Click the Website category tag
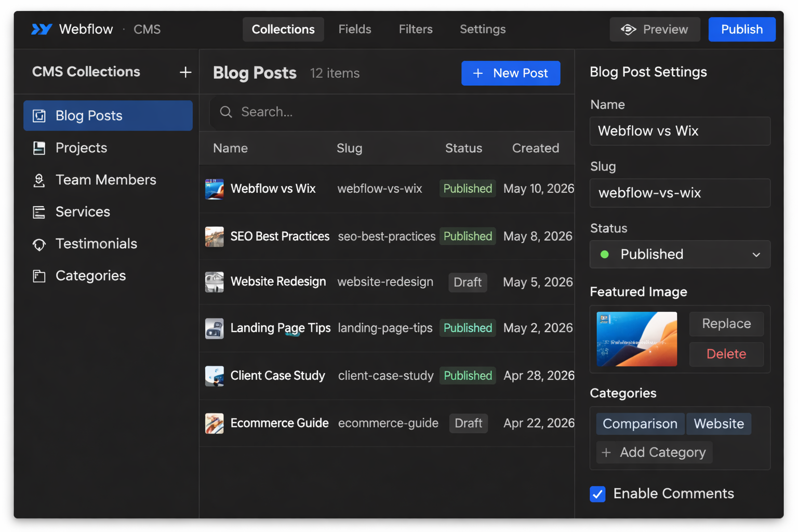Viewport: 798px width, 532px height. [x=719, y=424]
